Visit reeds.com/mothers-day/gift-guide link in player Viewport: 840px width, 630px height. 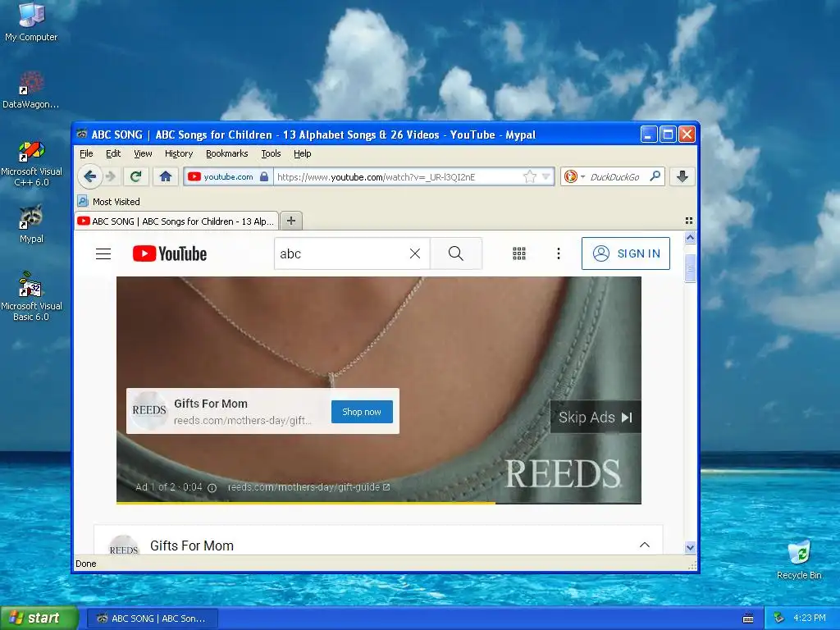(x=308, y=487)
